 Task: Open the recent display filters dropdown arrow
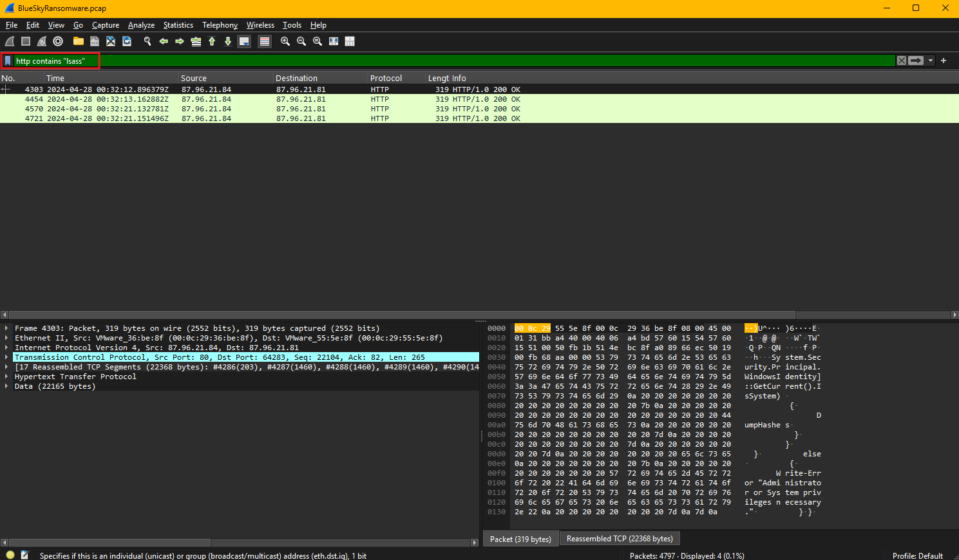[931, 61]
